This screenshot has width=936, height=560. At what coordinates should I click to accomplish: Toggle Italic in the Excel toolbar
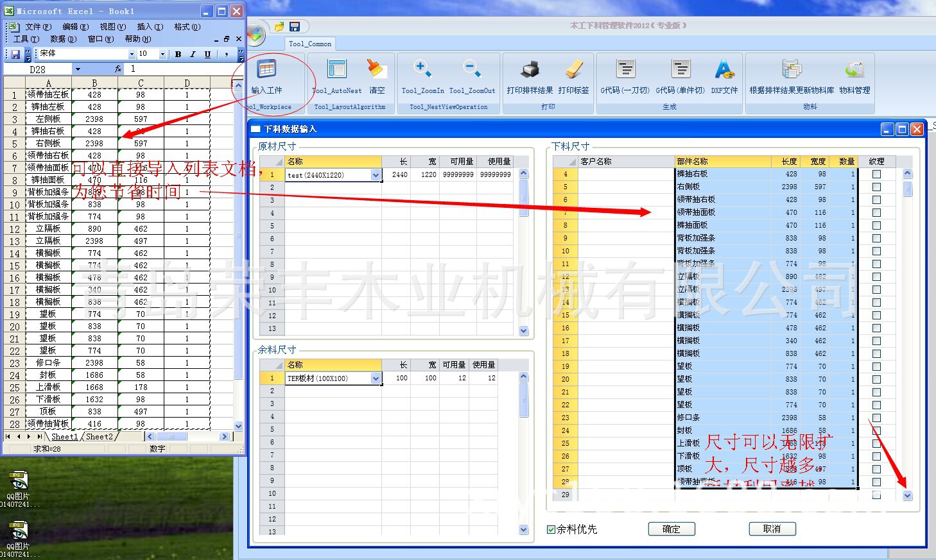(193, 55)
